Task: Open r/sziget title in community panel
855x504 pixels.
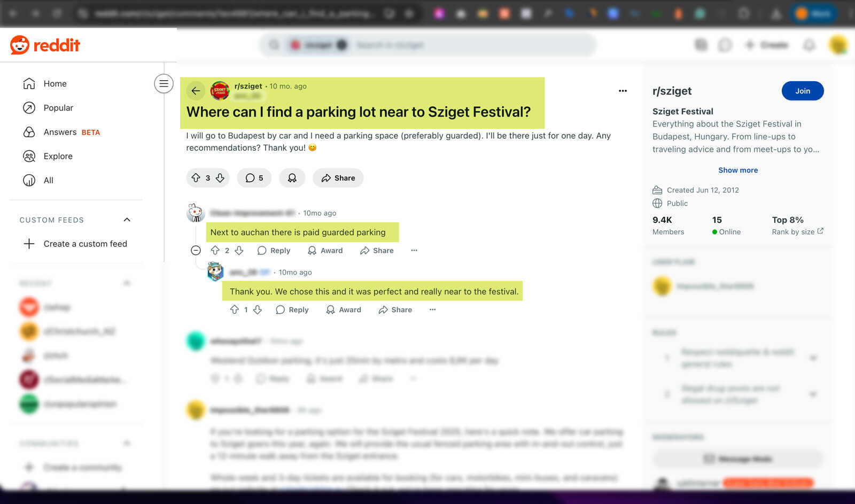Action: click(672, 91)
